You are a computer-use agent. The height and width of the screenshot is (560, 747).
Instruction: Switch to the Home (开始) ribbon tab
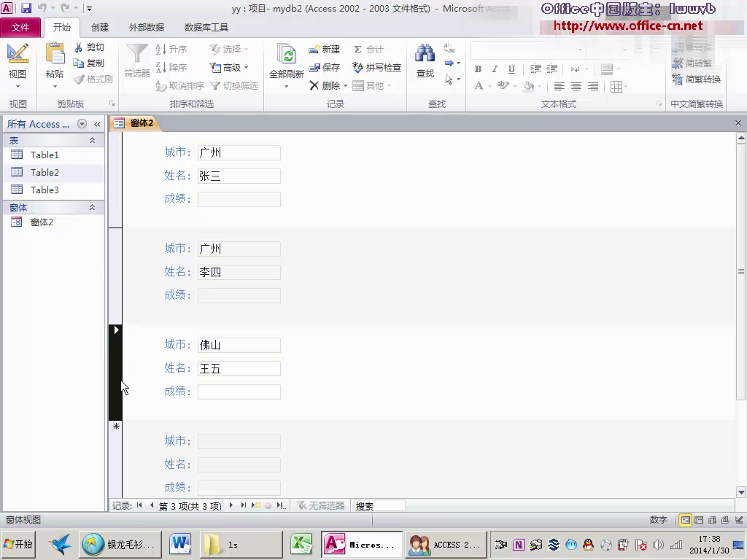[61, 28]
